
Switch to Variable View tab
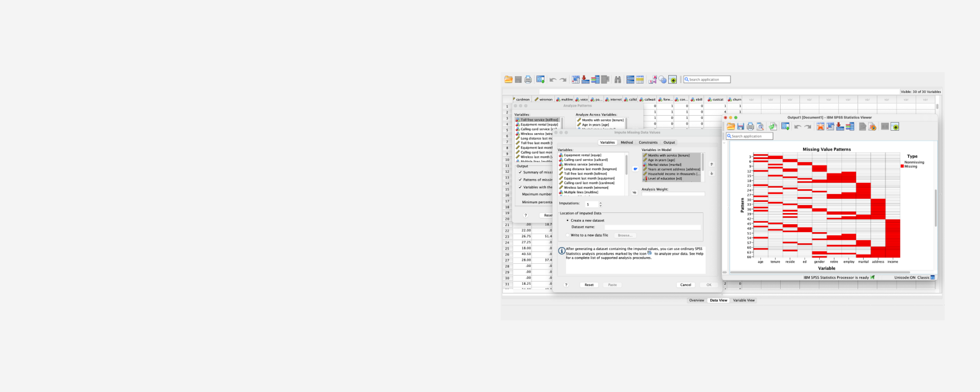pos(744,300)
